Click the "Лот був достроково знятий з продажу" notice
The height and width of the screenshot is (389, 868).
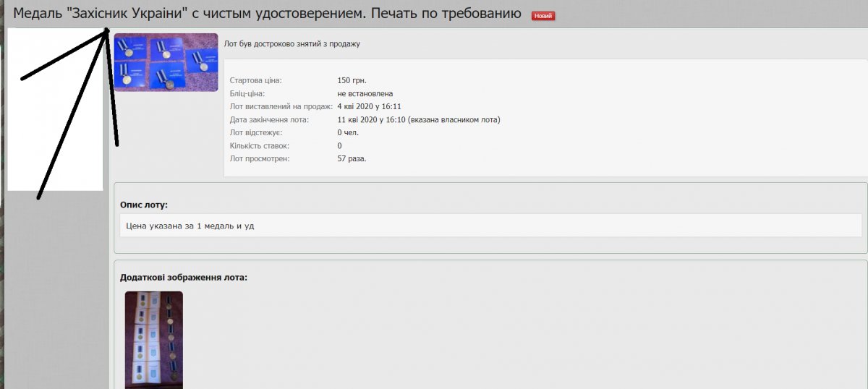point(292,44)
